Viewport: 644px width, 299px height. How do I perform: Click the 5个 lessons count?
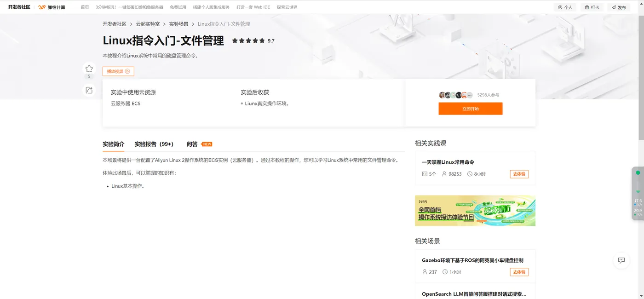point(432,174)
